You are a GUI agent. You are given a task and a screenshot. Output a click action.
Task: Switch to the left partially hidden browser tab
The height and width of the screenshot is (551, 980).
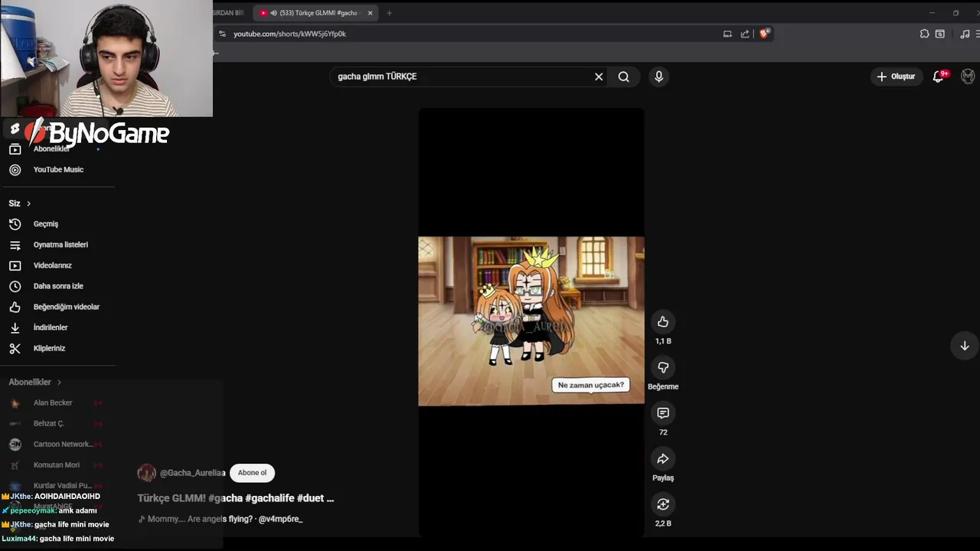pos(229,13)
